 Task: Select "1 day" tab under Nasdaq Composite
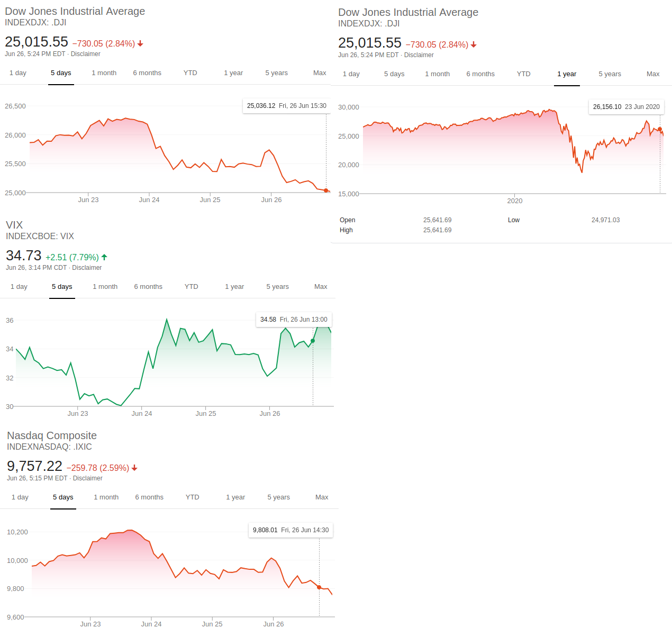coord(20,497)
